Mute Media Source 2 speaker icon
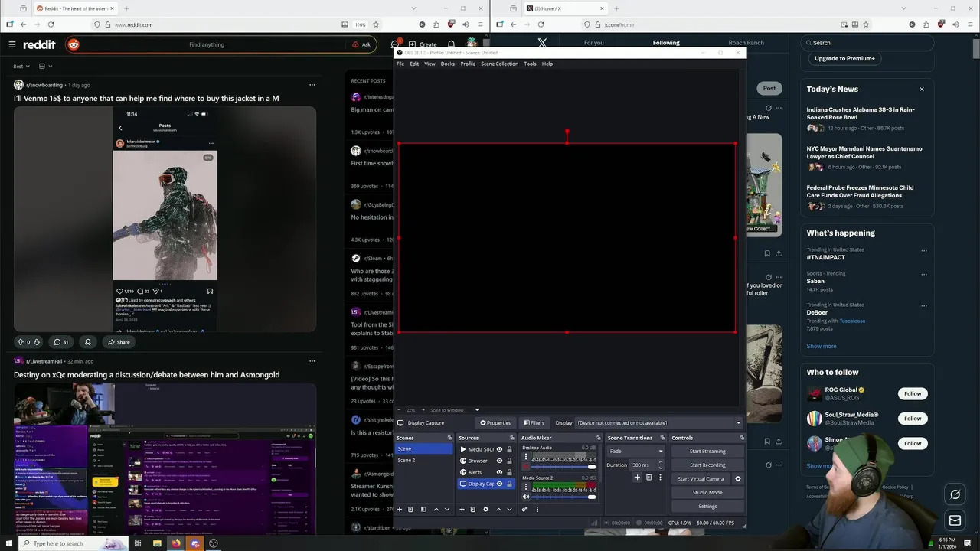 pos(525,497)
